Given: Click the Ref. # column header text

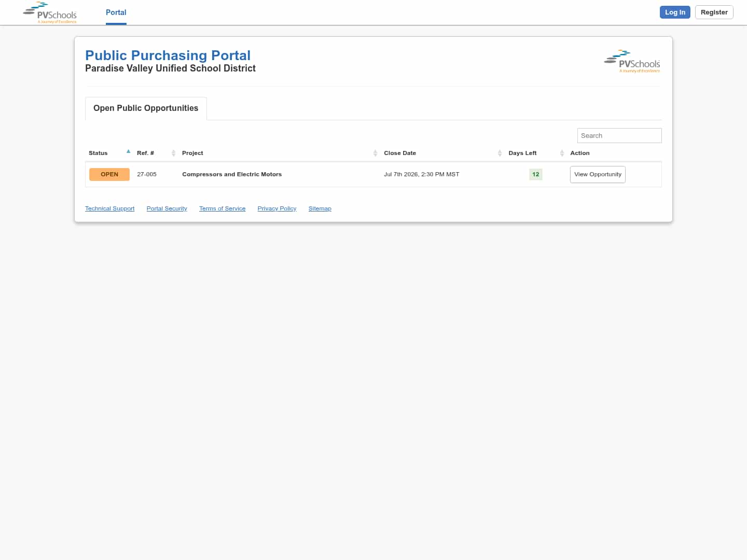Looking at the screenshot, I should [x=145, y=153].
